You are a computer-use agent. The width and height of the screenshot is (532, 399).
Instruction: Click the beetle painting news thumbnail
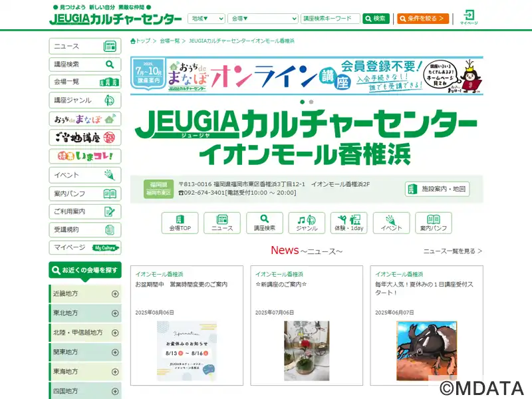pyautogui.click(x=427, y=351)
